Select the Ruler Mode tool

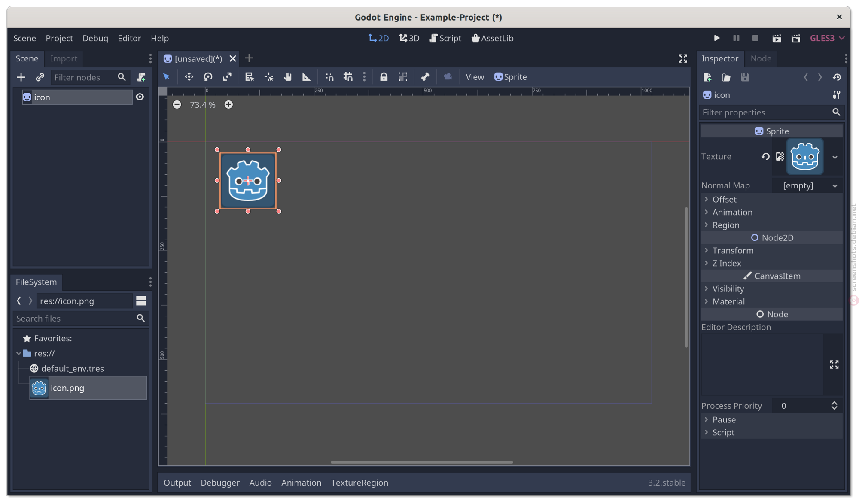(x=306, y=77)
